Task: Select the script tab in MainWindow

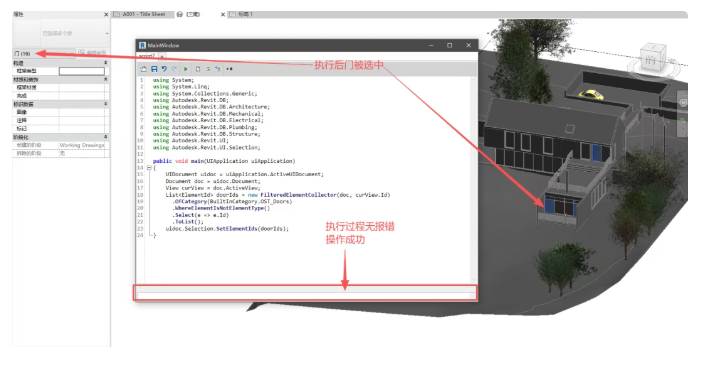Action: [147, 56]
